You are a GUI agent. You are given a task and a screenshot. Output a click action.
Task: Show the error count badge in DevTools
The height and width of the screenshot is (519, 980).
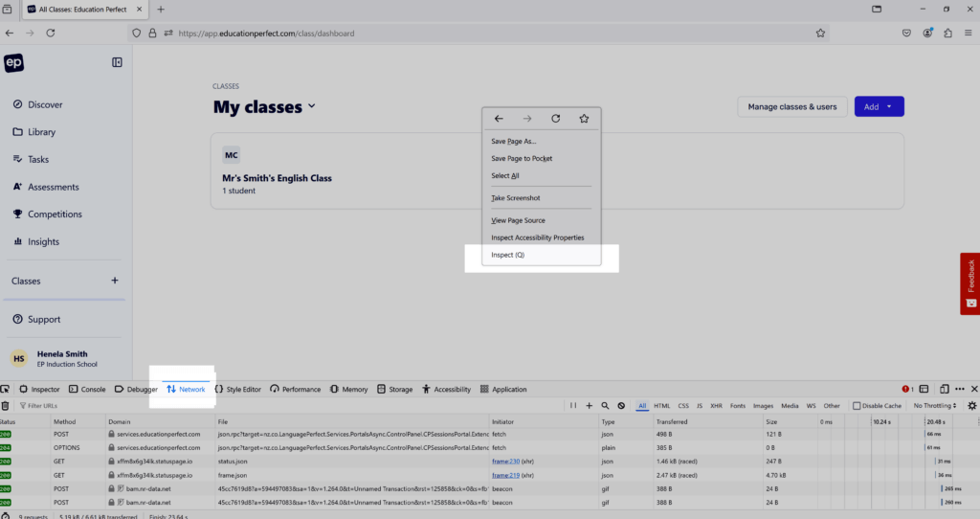pos(907,389)
